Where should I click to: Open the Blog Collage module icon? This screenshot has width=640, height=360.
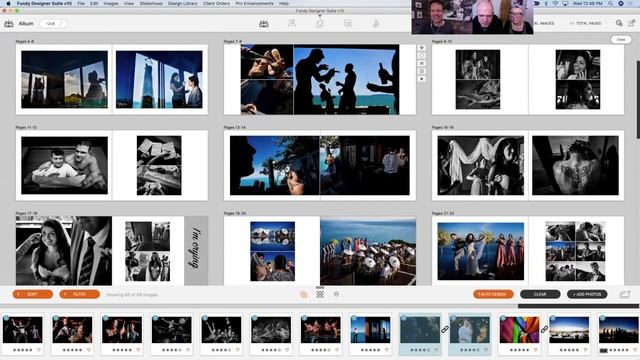coord(348,23)
